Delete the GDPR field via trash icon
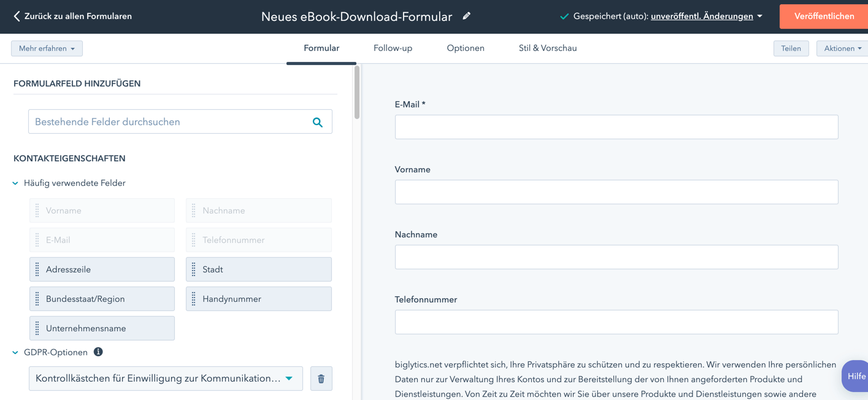This screenshot has height=400, width=868. [321, 379]
